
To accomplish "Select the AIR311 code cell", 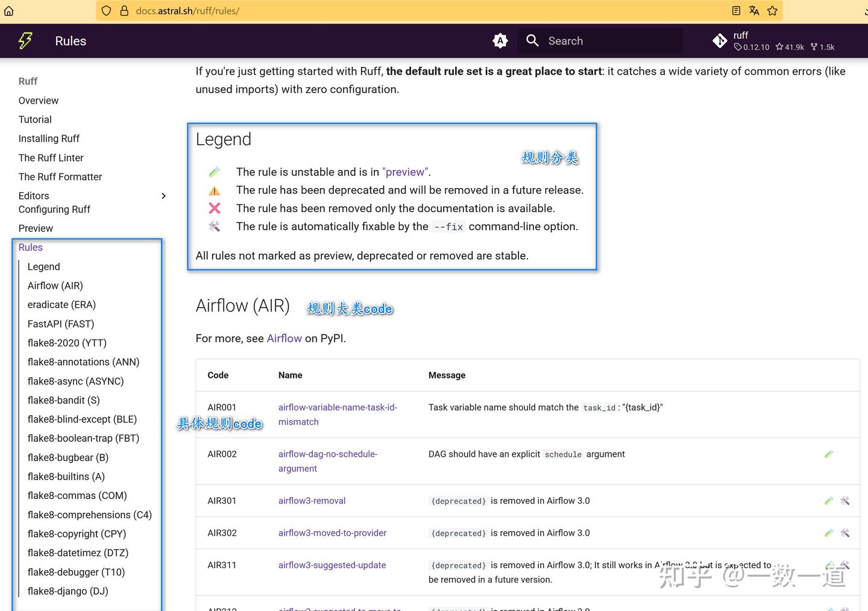I will pyautogui.click(x=222, y=565).
